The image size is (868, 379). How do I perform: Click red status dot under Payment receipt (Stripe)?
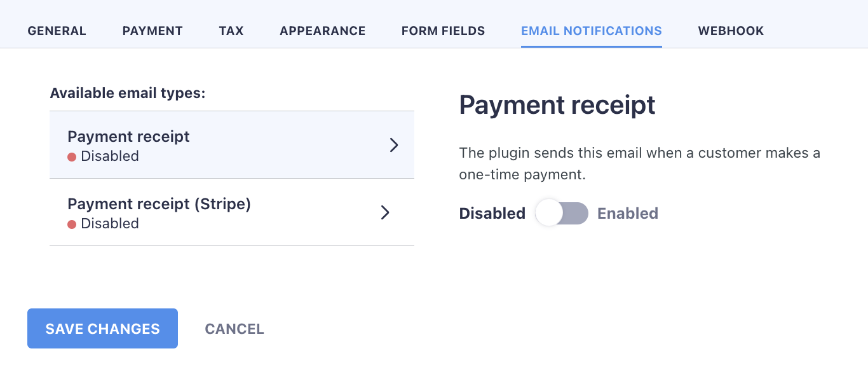point(72,224)
